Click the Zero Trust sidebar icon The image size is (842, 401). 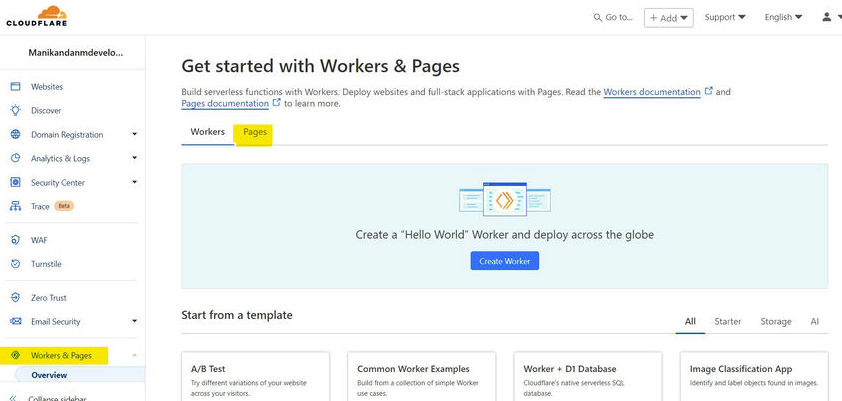point(15,298)
